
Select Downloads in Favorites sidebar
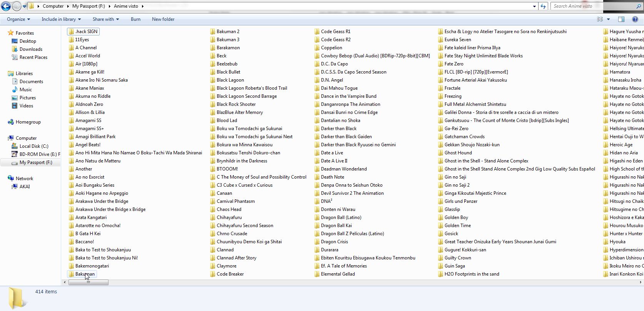pos(31,49)
